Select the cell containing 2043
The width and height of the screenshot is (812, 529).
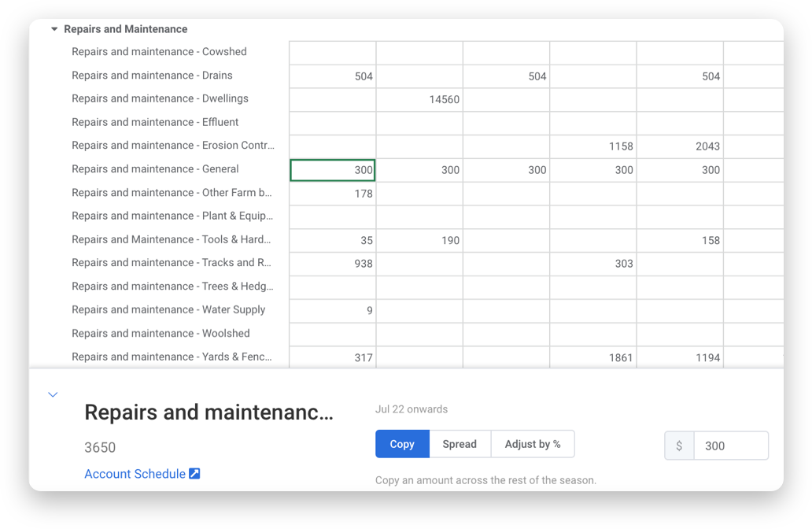[x=680, y=146]
